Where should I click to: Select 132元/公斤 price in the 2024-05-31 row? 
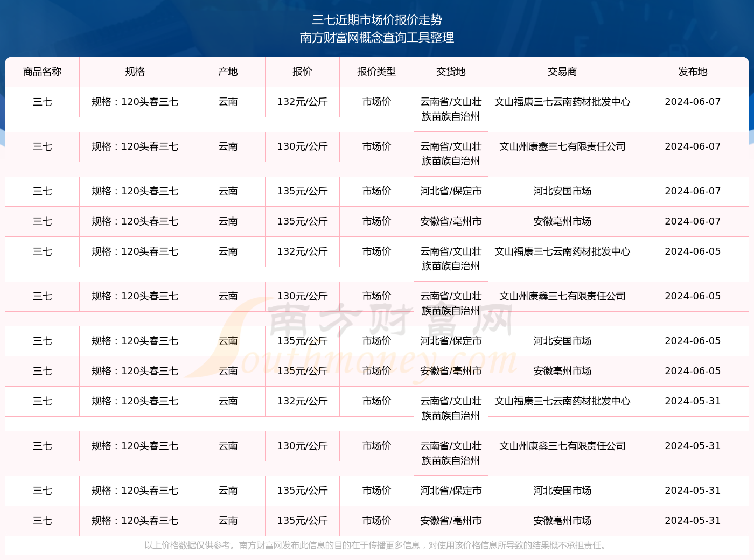(x=303, y=401)
